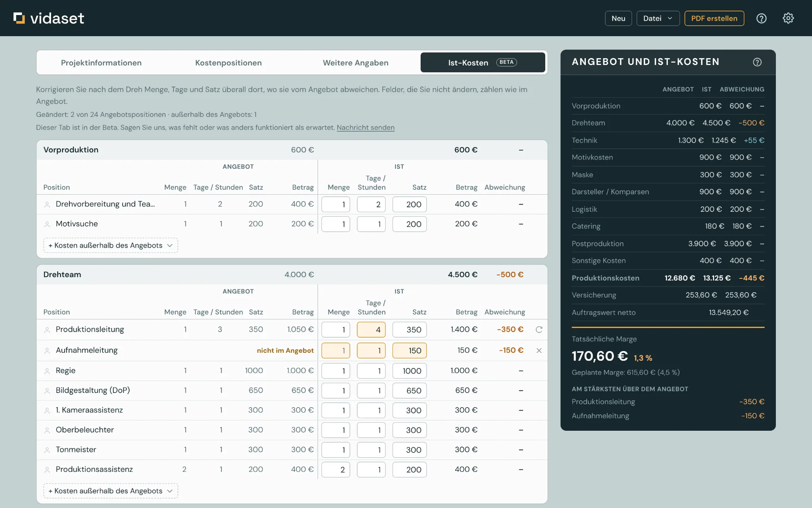Click the person icon beside Regie
This screenshot has width=812, height=508.
tap(47, 371)
